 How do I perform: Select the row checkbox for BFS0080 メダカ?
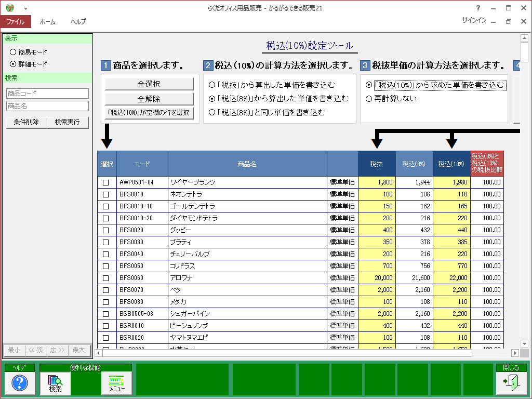tap(106, 302)
